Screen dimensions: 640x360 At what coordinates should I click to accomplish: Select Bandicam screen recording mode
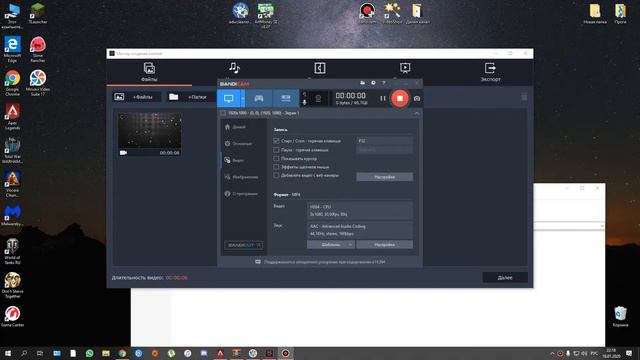pyautogui.click(x=229, y=98)
